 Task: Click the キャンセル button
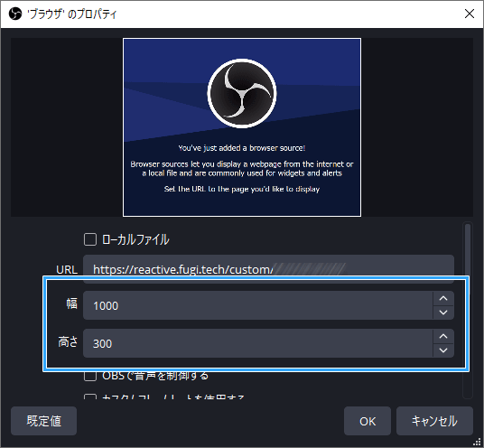434,421
